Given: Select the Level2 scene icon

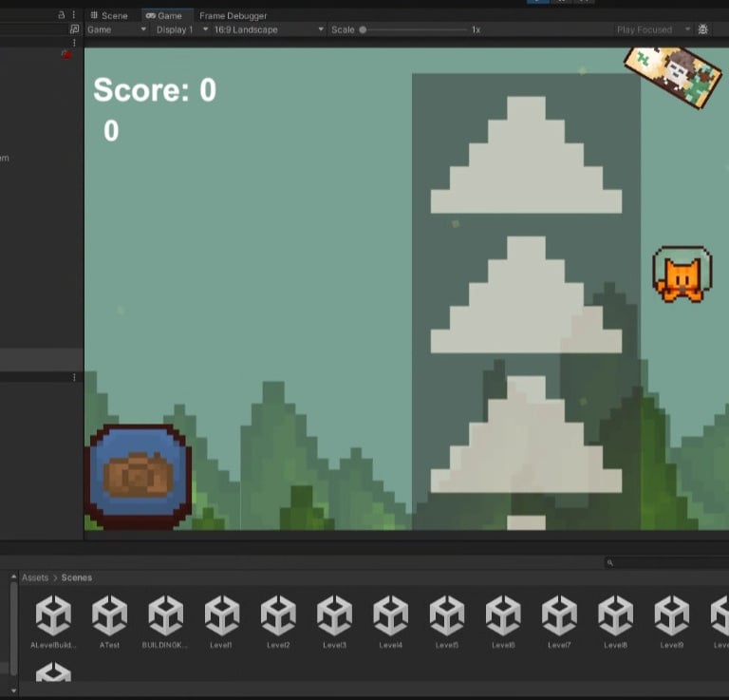Looking at the screenshot, I should point(278,615).
